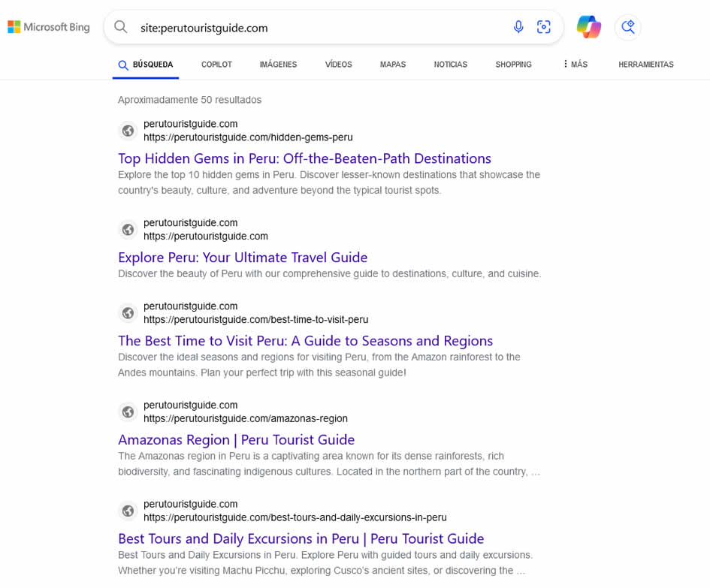Viewport: 710px width, 588px height.
Task: Open 'Explore Peru: Your Ultimate Travel Guide'
Action: (x=243, y=257)
